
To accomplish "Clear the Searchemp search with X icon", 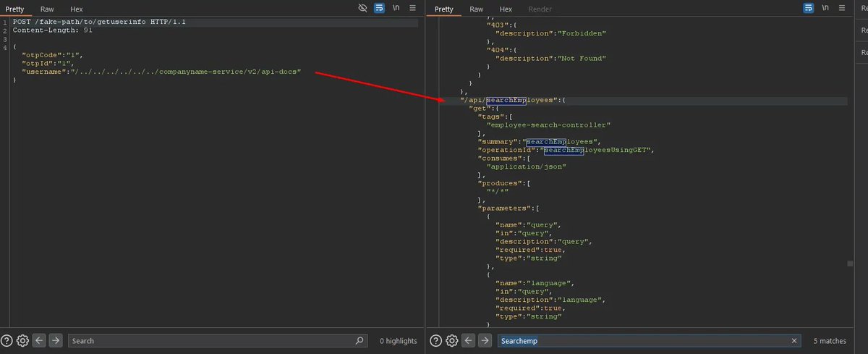I will click(x=795, y=340).
